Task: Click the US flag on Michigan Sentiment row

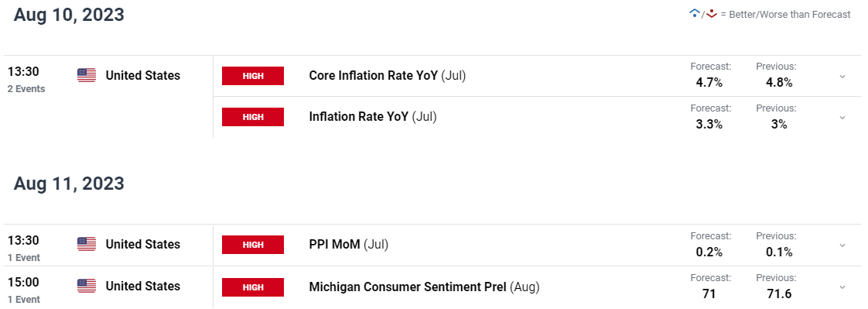Action: tap(87, 286)
